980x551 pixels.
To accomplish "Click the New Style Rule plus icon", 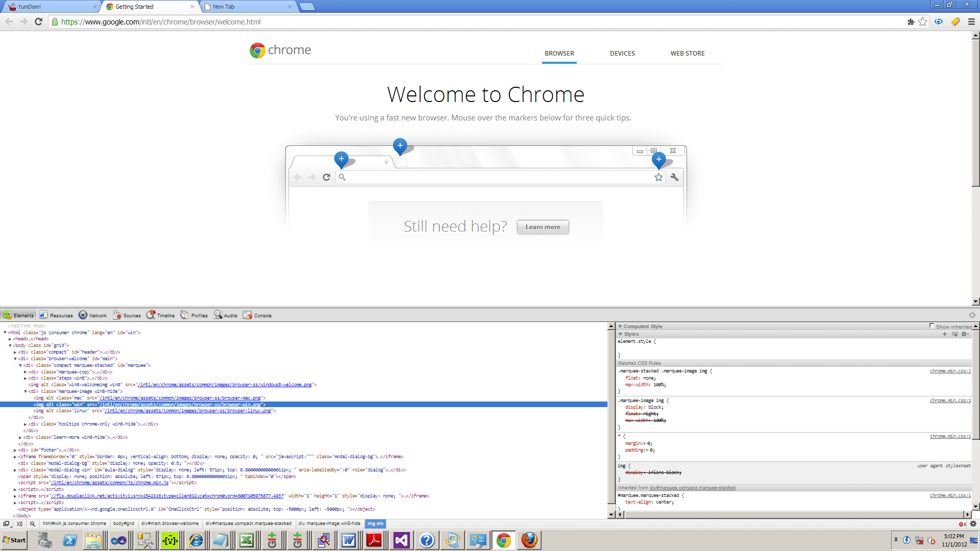I will 944,334.
